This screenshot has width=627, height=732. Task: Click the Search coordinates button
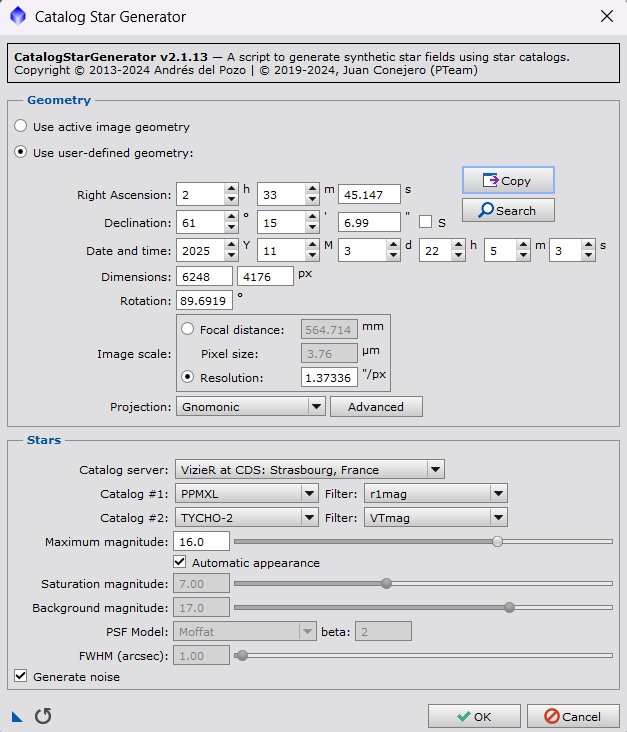[508, 211]
